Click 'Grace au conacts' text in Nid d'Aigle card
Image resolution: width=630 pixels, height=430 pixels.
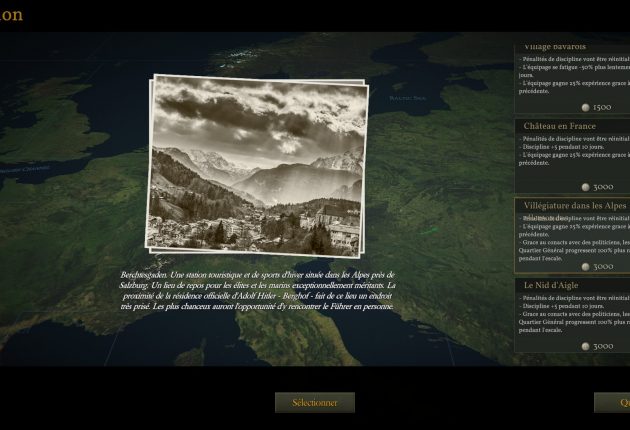click(574, 322)
